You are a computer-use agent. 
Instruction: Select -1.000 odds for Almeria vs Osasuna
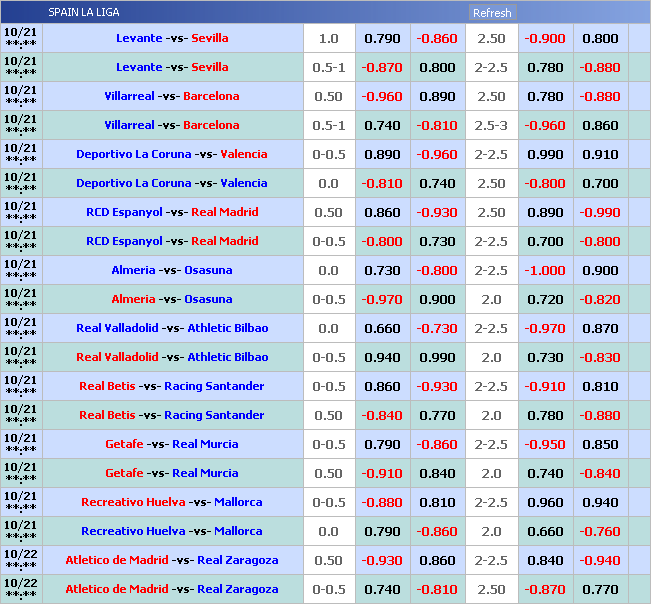(545, 271)
